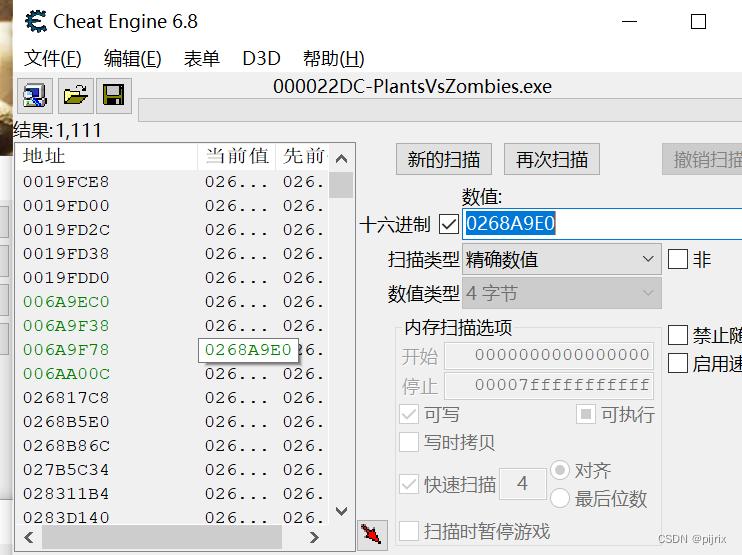This screenshot has height=555, width=742.
Task: Enable the 禁止随机 checkbox
Action: 678,335
